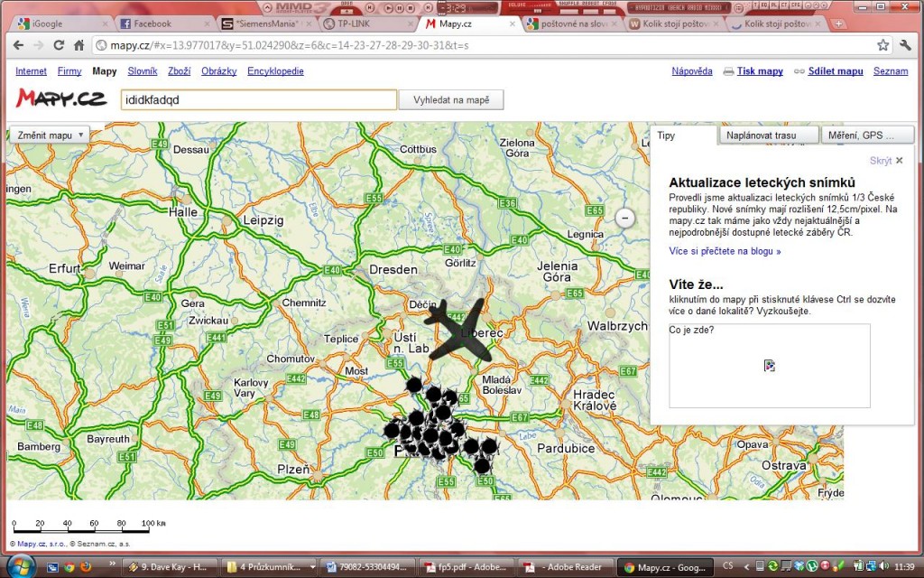Open fp5.pdf Adobe taskbar button
This screenshot has width=924, height=578.
pos(468,567)
